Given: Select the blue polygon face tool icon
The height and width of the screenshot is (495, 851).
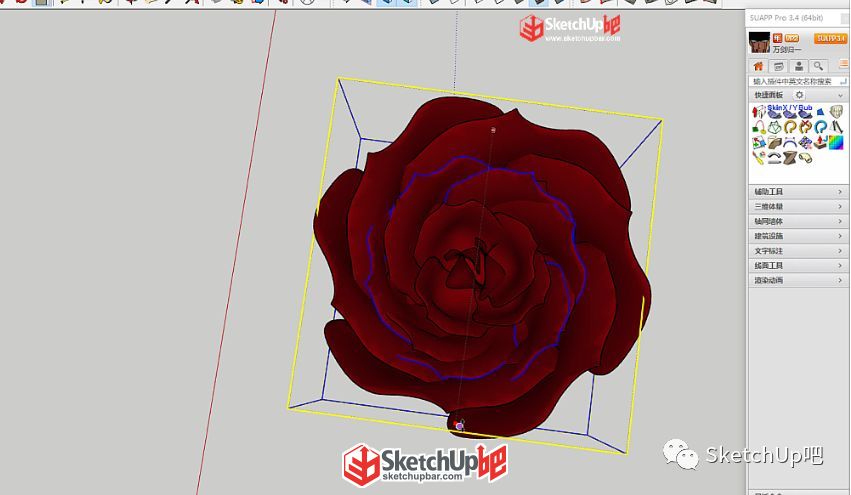Looking at the screenshot, I should (x=821, y=112).
